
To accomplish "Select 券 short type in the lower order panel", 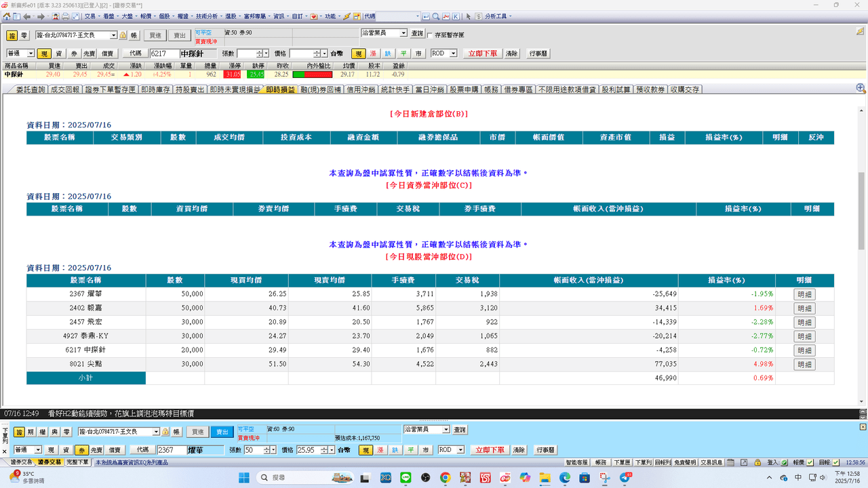I will 81,450.
